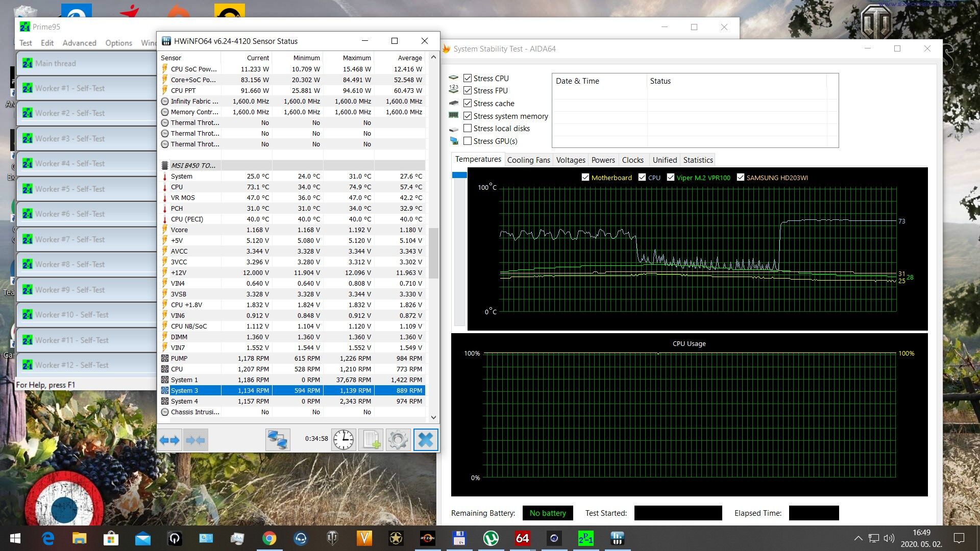Click HWiNFO log file add icon

371,440
